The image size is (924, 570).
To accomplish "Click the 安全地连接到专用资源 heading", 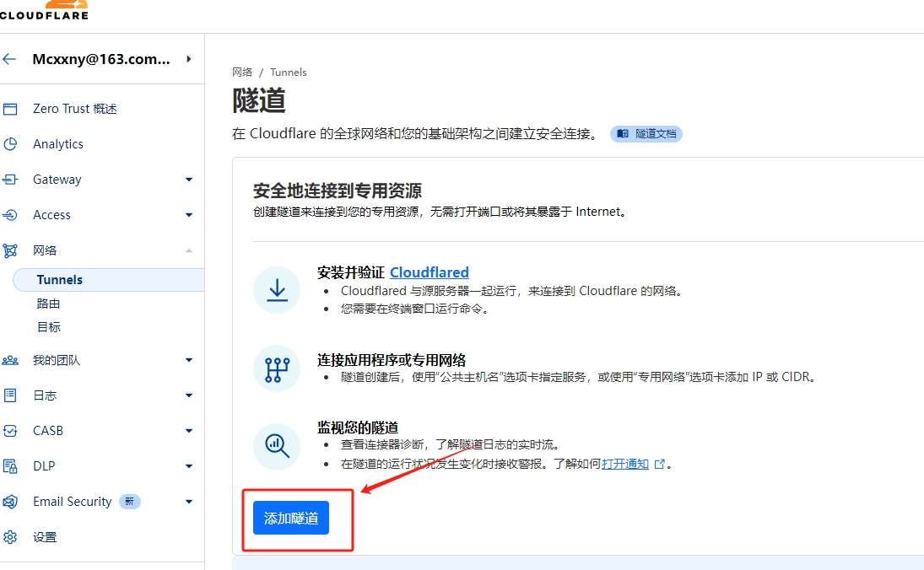I will point(337,191).
